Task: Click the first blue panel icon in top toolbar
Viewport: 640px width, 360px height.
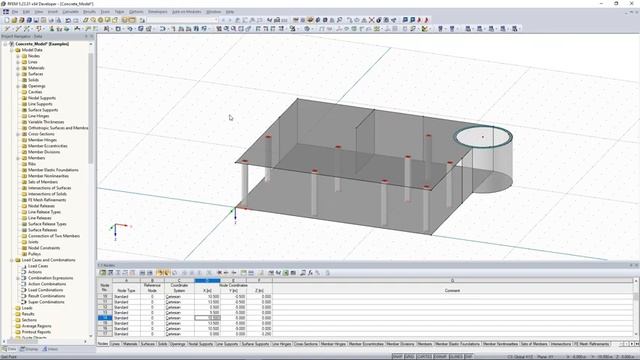Action: pos(405,20)
